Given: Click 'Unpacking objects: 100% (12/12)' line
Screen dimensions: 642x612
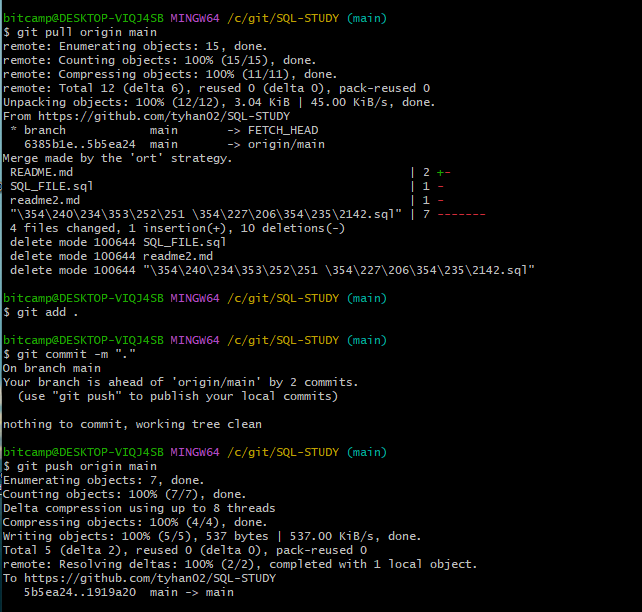Looking at the screenshot, I should (219, 102).
